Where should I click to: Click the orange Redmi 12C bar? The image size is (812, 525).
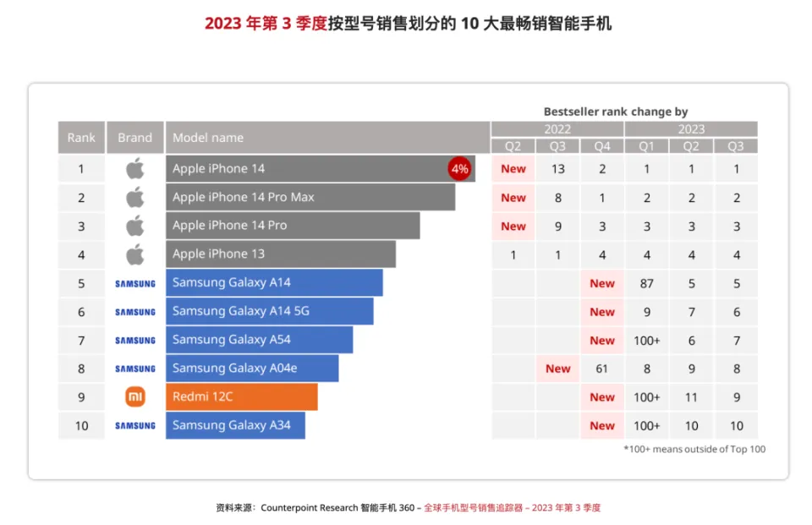[x=241, y=396]
